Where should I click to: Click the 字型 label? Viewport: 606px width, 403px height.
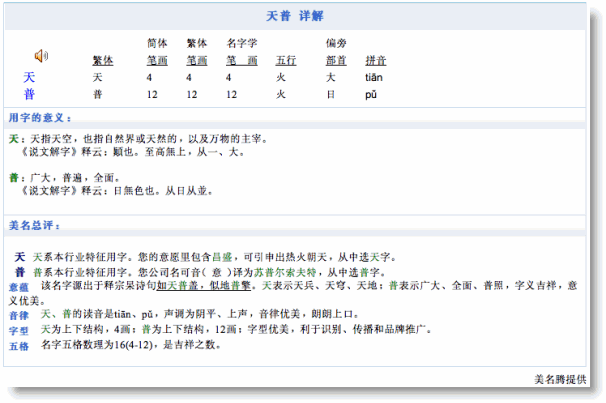tap(19, 330)
